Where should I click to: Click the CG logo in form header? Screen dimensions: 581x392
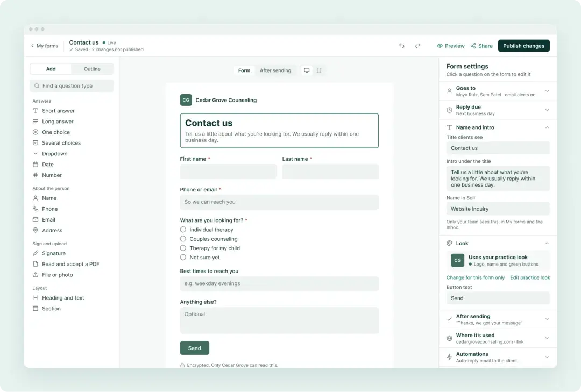pos(186,100)
